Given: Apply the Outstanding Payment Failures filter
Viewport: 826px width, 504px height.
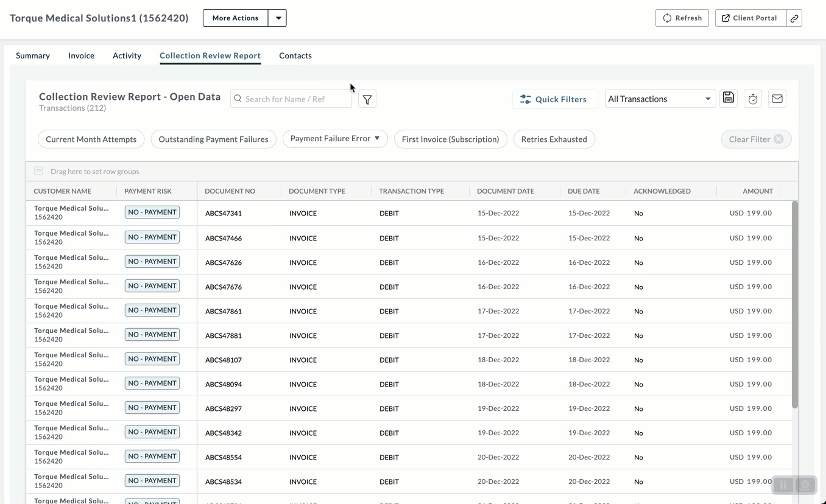Looking at the screenshot, I should point(213,139).
